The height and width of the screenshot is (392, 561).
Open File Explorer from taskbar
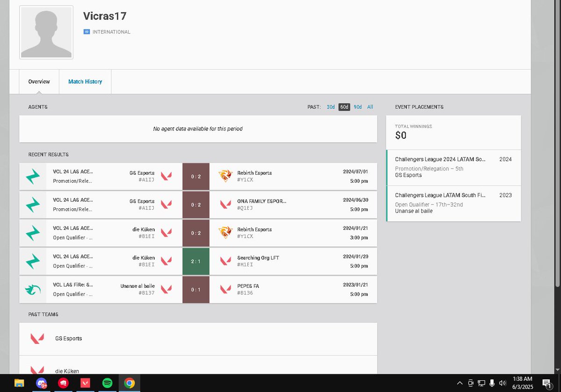point(19,383)
